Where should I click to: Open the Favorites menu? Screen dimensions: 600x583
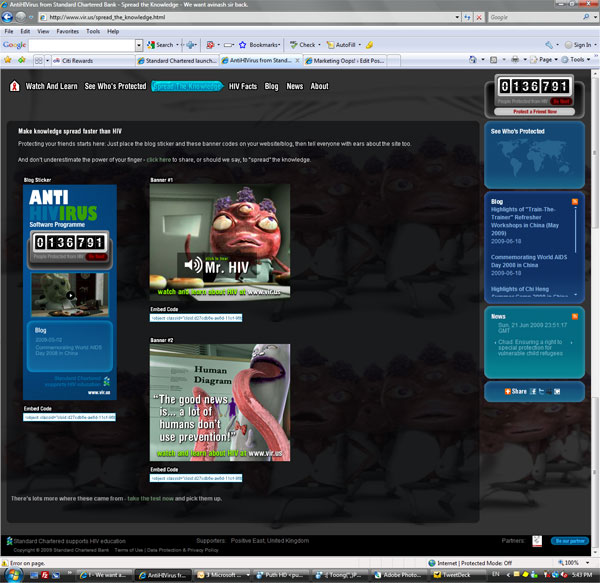tap(67, 31)
